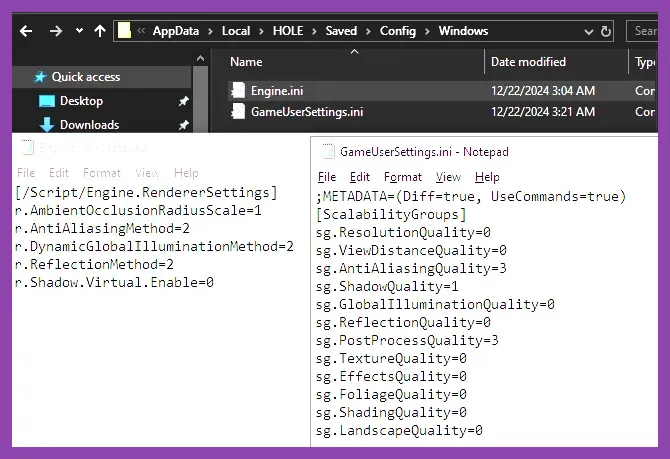Open Edit menu in Engine.ini Notepad
Screen dimensions: 670x459
59,173
